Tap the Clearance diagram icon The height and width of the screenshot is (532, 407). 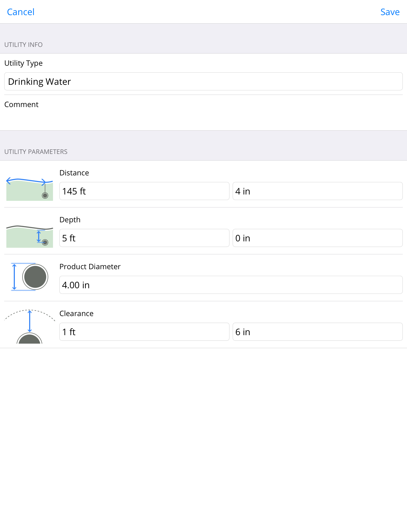pyautogui.click(x=29, y=326)
